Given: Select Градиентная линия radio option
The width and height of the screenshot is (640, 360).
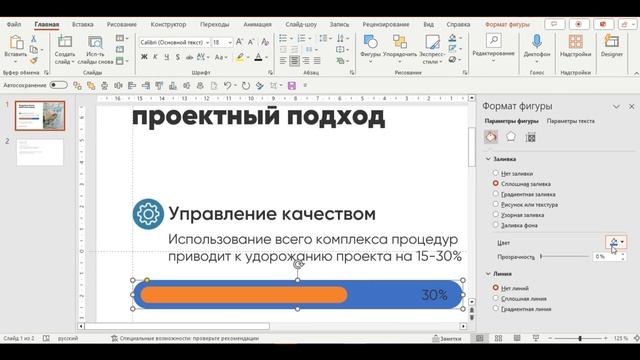Looking at the screenshot, I should [x=496, y=309].
